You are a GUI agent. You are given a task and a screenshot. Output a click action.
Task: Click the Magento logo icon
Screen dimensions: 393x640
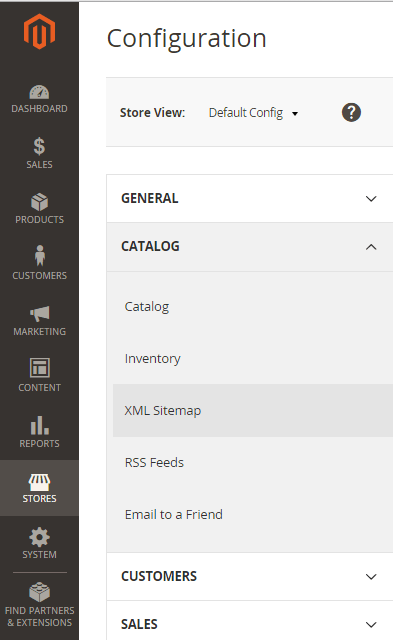(39, 31)
